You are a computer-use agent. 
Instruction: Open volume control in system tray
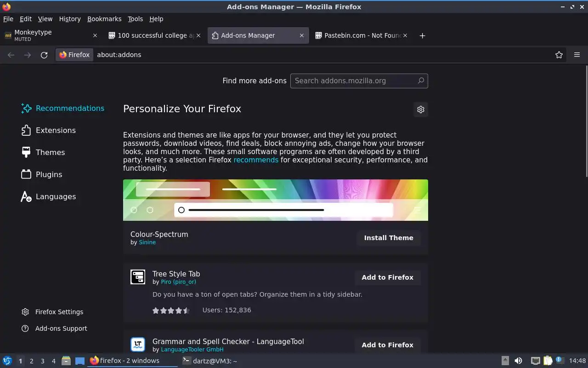pyautogui.click(x=518, y=361)
